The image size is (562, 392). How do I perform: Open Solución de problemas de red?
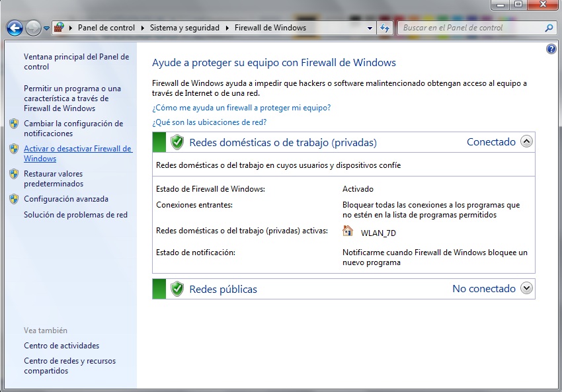[75, 215]
